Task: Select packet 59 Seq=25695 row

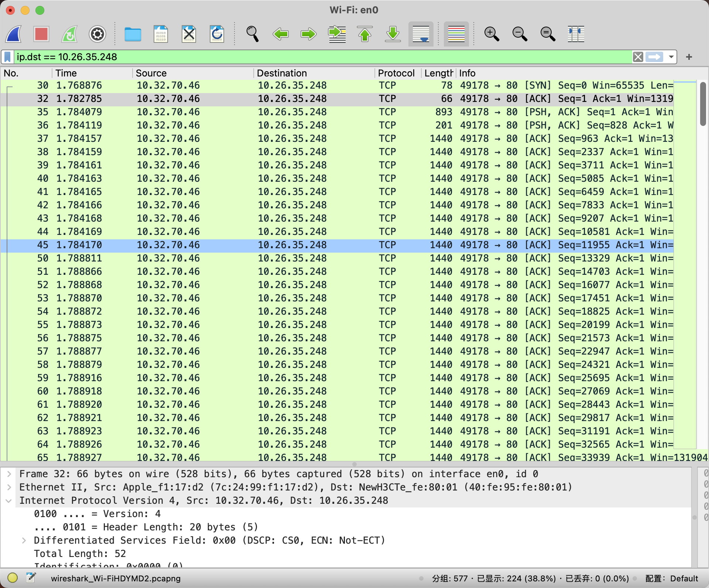Action: [x=337, y=378]
